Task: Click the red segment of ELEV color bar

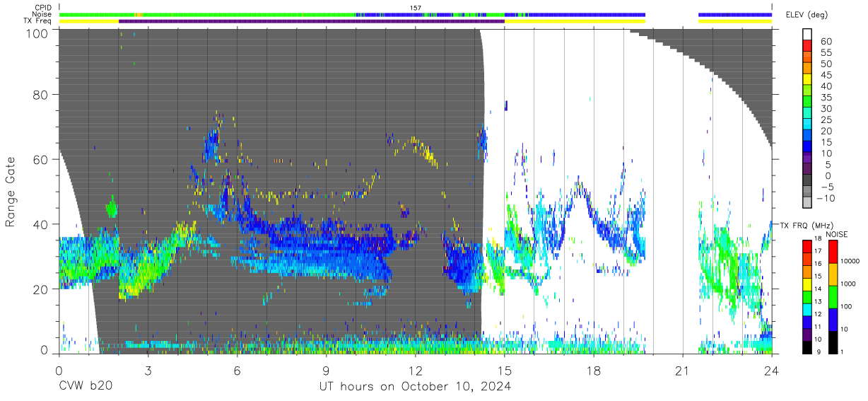Action: [x=807, y=45]
